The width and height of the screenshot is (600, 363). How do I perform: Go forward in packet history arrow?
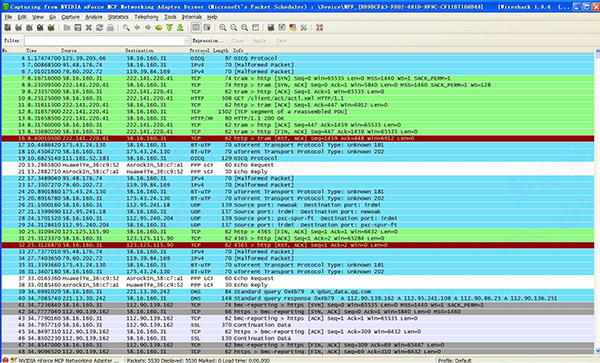tap(148, 28)
